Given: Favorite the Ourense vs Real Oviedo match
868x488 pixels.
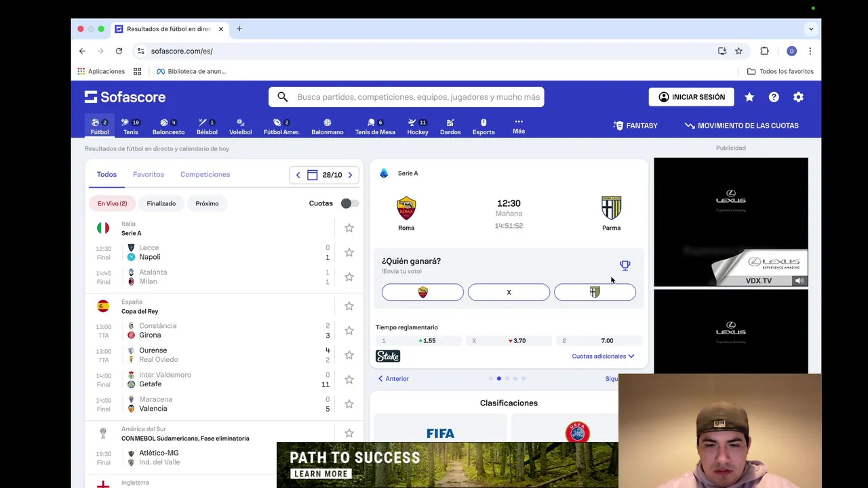Looking at the screenshot, I should (x=349, y=355).
